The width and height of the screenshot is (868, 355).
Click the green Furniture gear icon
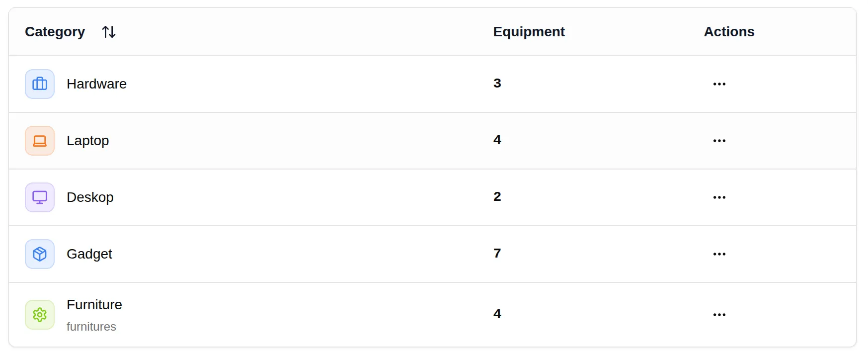(x=40, y=315)
